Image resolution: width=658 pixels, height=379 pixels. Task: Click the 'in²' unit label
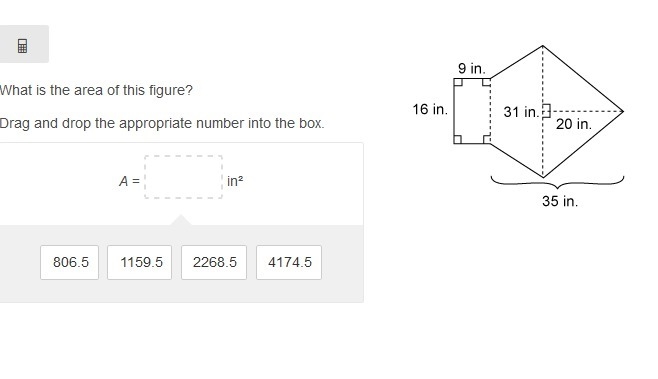[235, 181]
